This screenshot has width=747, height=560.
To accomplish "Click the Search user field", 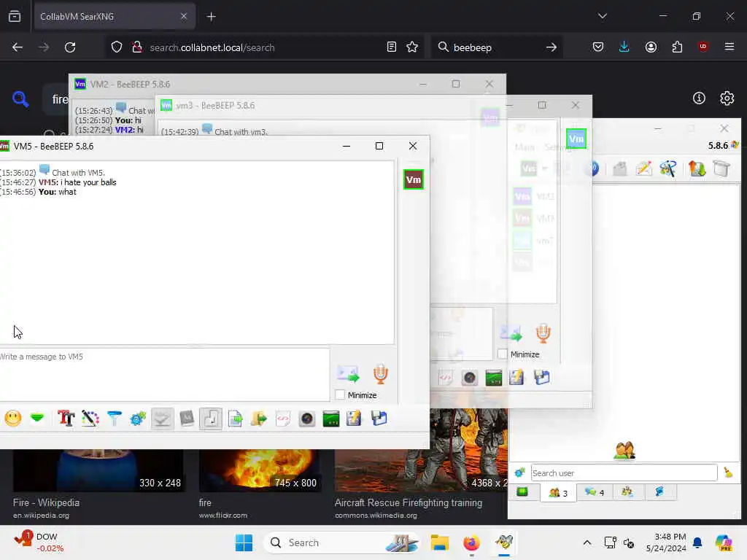I will click(624, 472).
